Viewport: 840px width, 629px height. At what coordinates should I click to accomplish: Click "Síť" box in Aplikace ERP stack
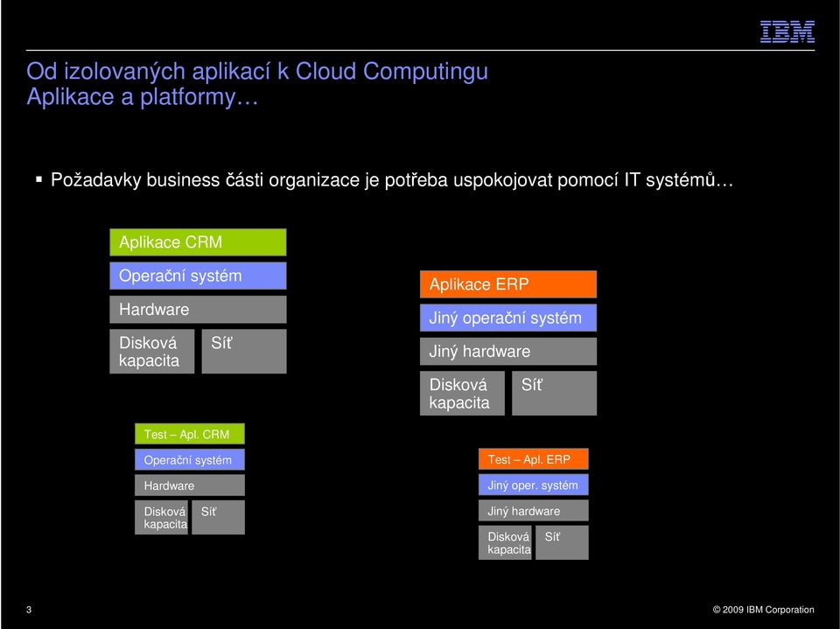tap(554, 394)
